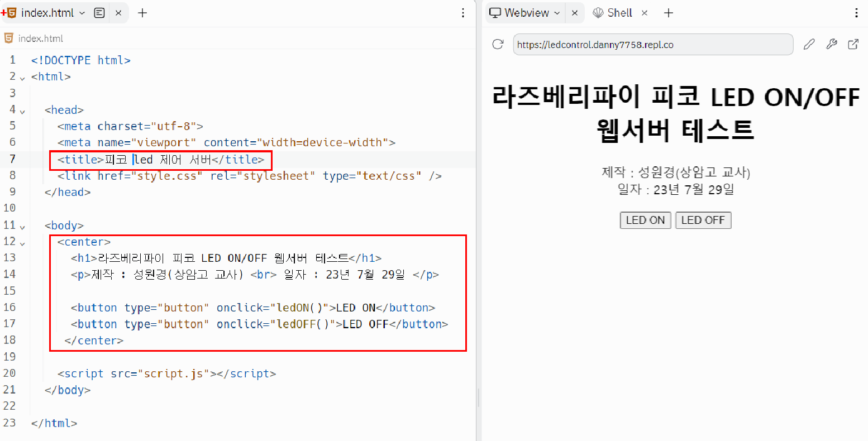Viewport: 868px width, 441px height.
Task: Click the h1 heading code on line 13
Action: [x=226, y=258]
